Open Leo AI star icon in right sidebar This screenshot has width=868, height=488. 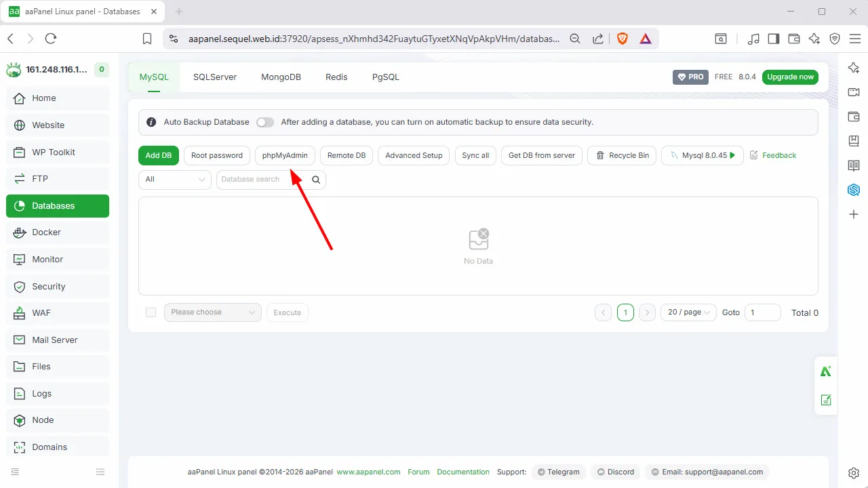click(x=854, y=68)
